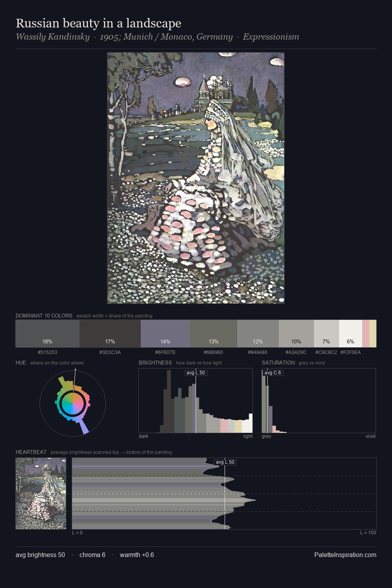Click the 'avg L 50' label in brightness chart
This screenshot has width=392, height=588.
[x=196, y=373]
